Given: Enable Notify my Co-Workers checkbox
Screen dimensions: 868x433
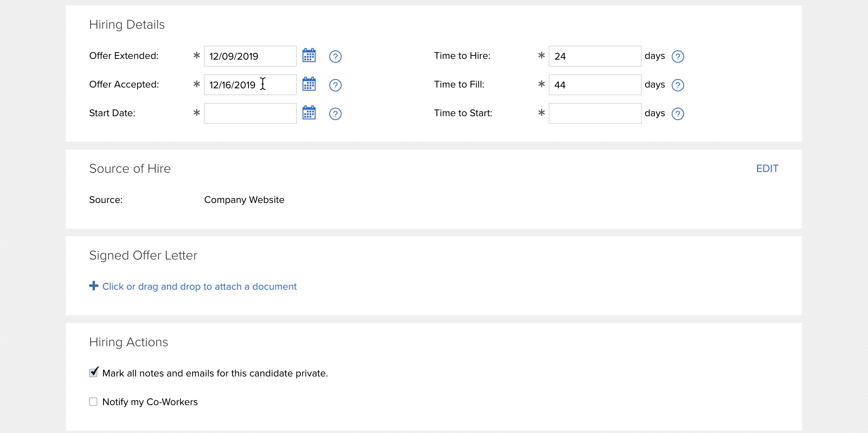Looking at the screenshot, I should coord(93,402).
